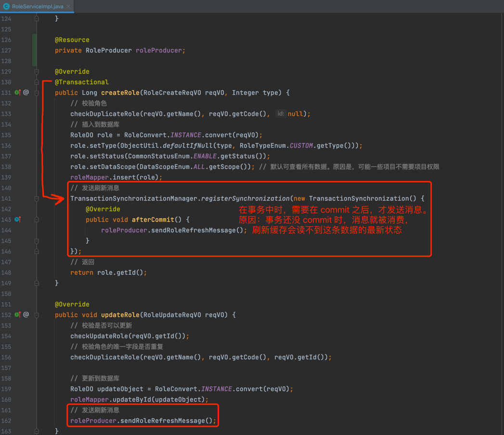Collapse the annotations fold marker at line 129

coord(37,72)
